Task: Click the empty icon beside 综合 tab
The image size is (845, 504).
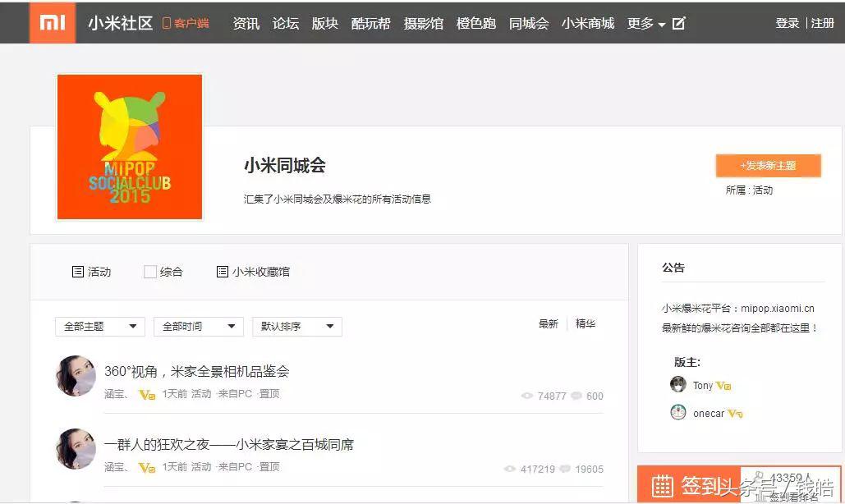Action: (x=149, y=272)
